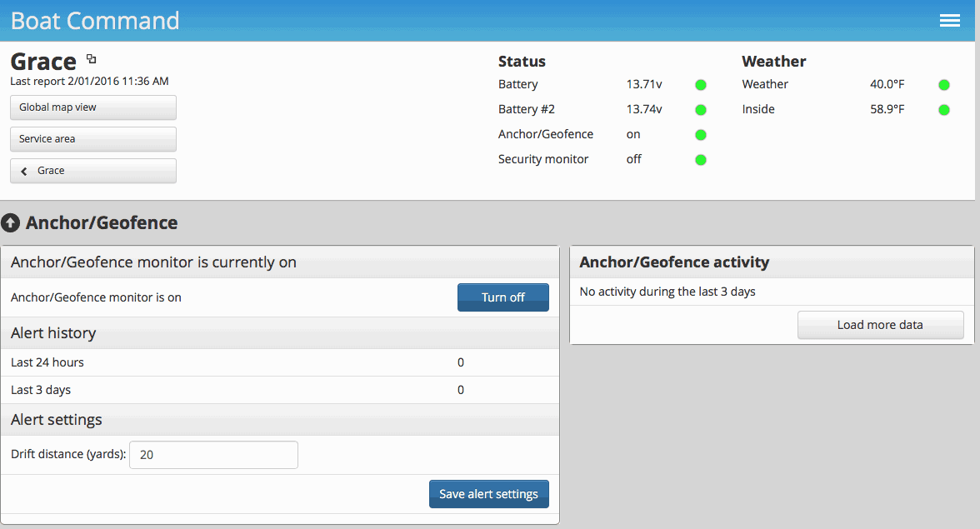980x529 pixels.
Task: Edit the Drift distance value field
Action: click(213, 454)
